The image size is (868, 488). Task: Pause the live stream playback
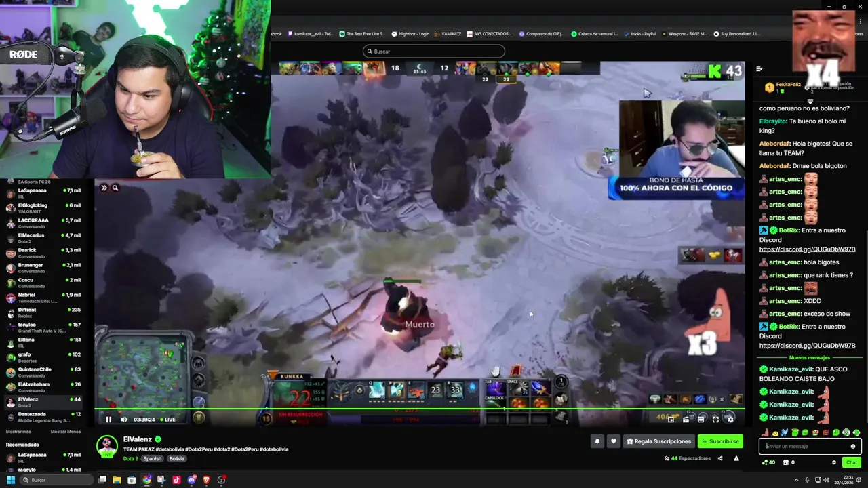[108, 420]
